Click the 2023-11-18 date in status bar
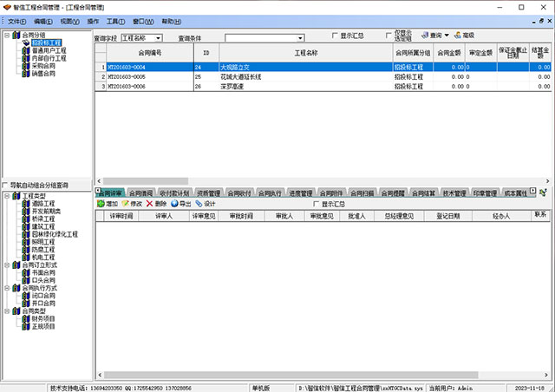 pos(530,389)
